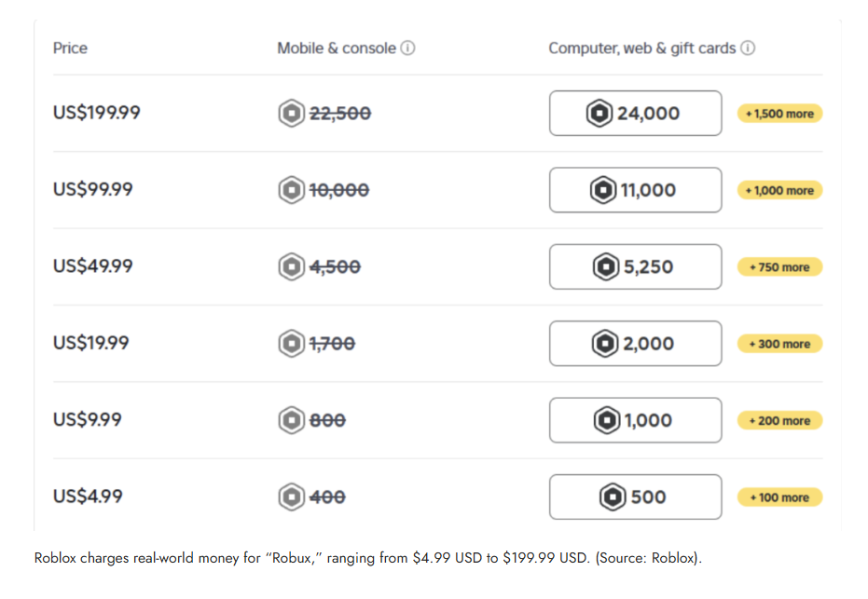The image size is (868, 599).
Task: Choose the 2,000 Robux package
Action: pyautogui.click(x=636, y=344)
